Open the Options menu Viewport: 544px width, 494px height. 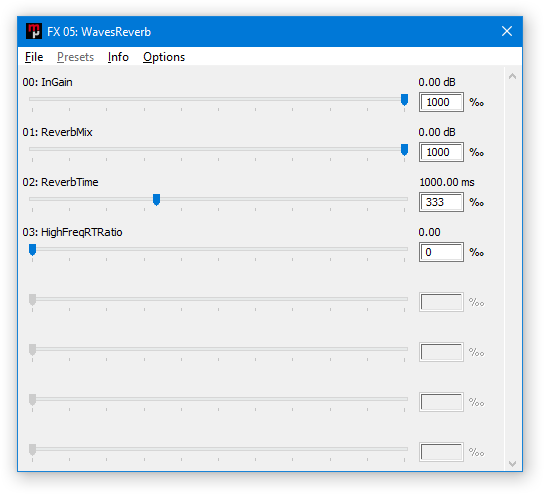pyautogui.click(x=164, y=57)
